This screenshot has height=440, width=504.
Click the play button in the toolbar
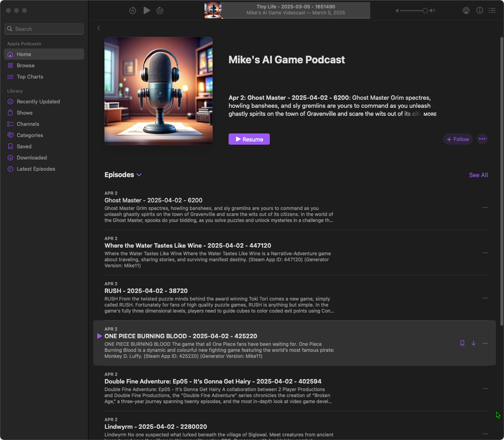coord(147,10)
